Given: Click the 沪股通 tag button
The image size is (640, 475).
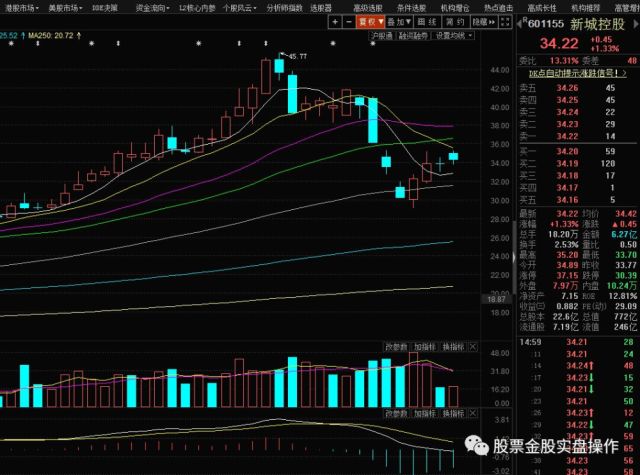Looking at the screenshot, I should click(382, 36).
